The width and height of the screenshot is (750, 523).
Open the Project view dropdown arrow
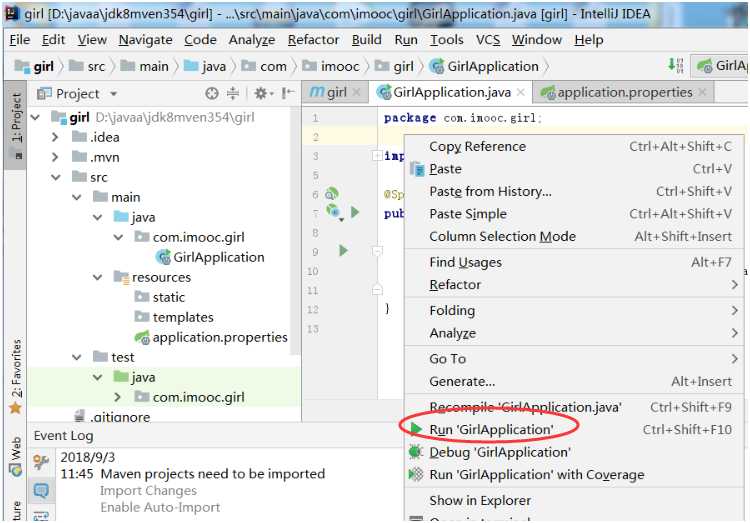point(113,94)
